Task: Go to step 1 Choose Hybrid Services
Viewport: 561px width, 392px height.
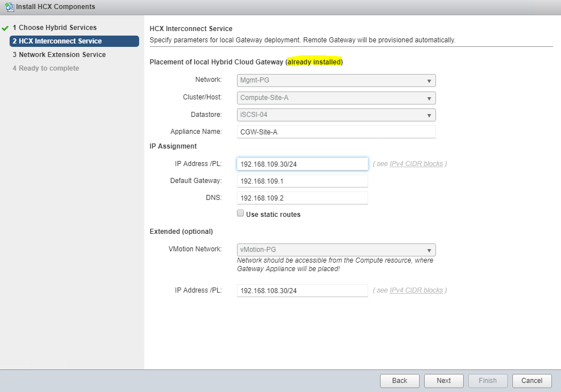Action: tap(54, 28)
